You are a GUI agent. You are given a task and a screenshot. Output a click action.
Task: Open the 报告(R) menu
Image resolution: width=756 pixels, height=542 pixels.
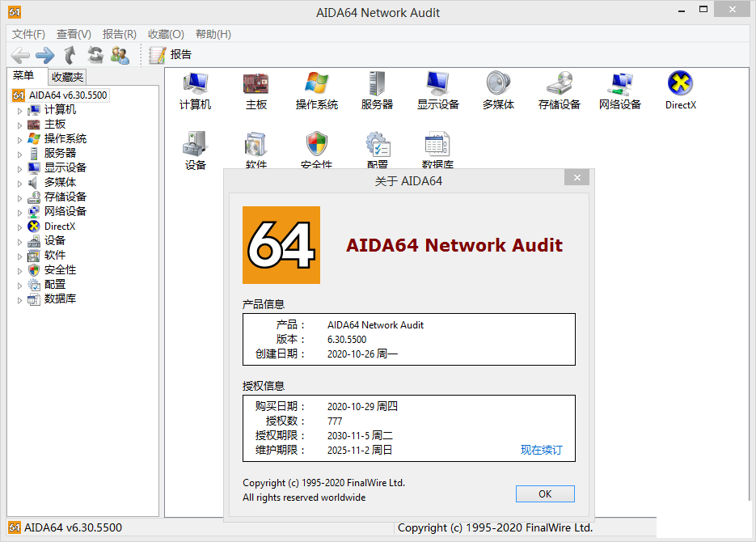pos(119,34)
